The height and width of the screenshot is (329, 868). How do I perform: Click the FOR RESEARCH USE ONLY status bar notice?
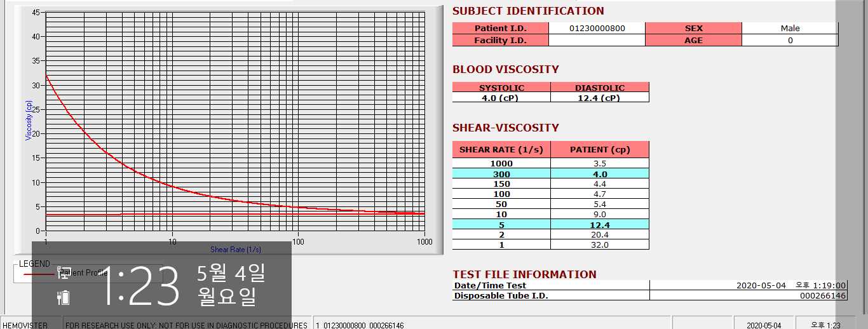coord(186,325)
